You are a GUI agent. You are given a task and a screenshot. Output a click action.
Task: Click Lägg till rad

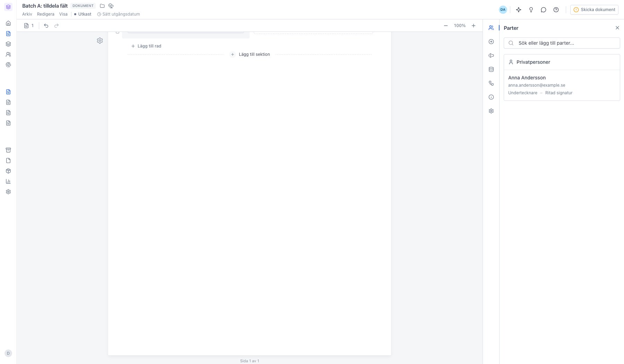pos(146,46)
